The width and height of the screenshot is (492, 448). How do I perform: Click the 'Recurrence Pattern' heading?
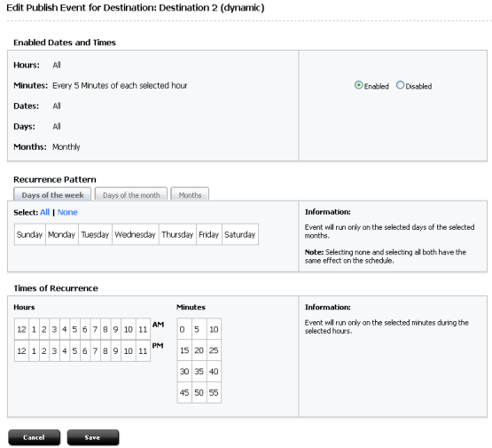pyautogui.click(x=55, y=179)
